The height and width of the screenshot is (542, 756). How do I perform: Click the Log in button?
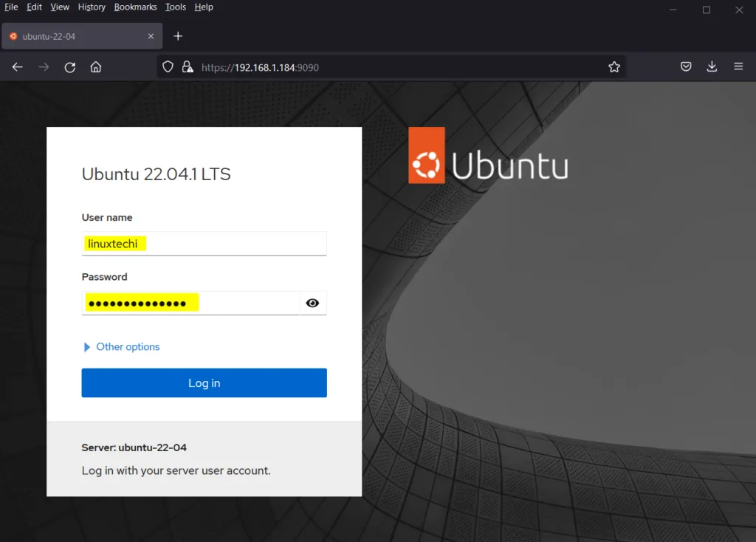pos(204,383)
